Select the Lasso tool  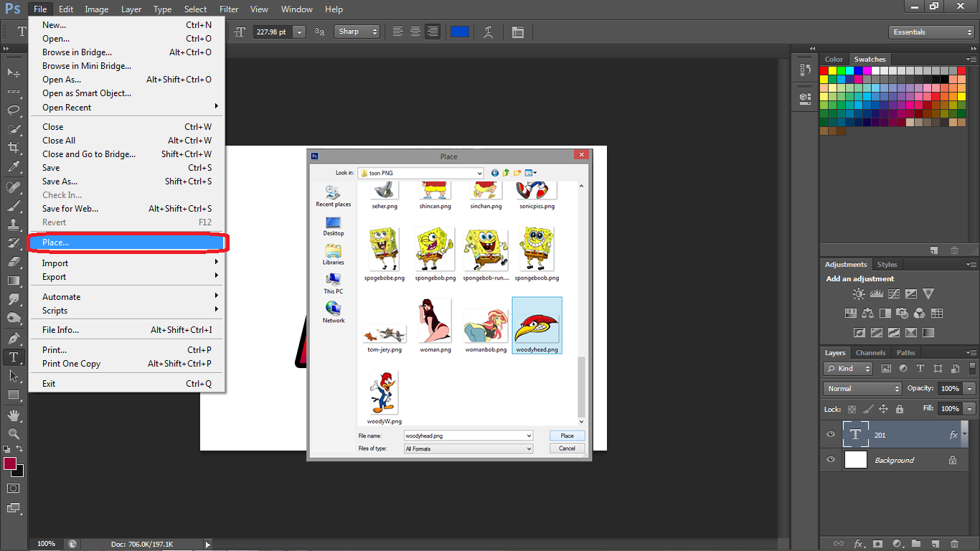click(14, 110)
